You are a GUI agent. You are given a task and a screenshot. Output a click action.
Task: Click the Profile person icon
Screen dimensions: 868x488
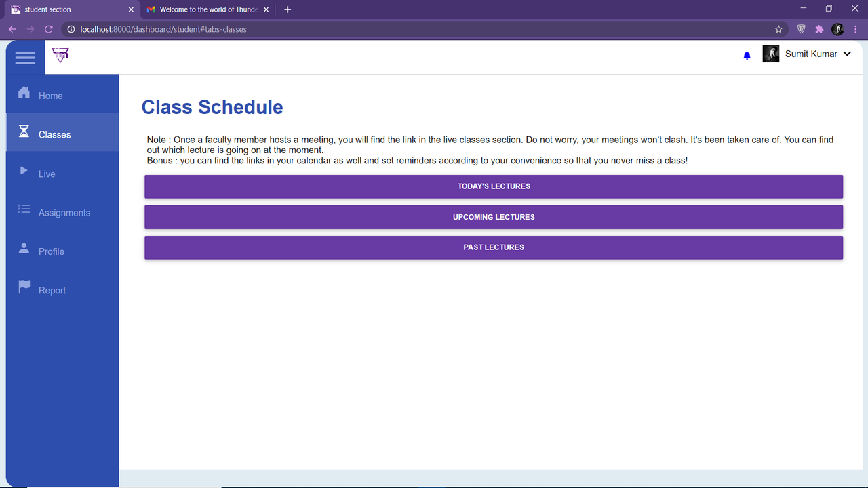(24, 248)
